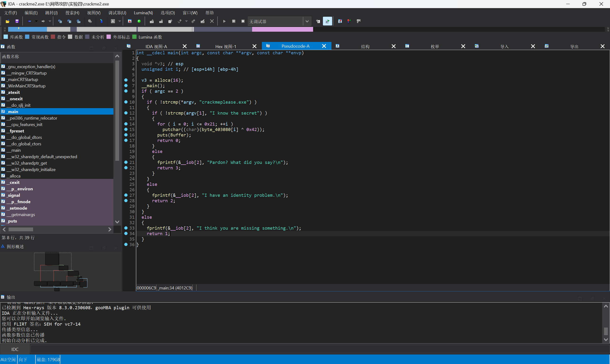Click the red warning triangle icon
Screen dimensions: 610x364
(x=130, y=21)
